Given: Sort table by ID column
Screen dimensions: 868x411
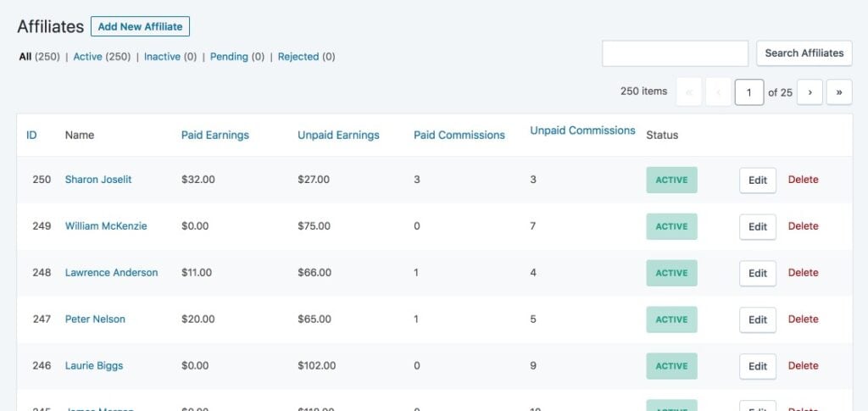Looking at the screenshot, I should click(31, 135).
